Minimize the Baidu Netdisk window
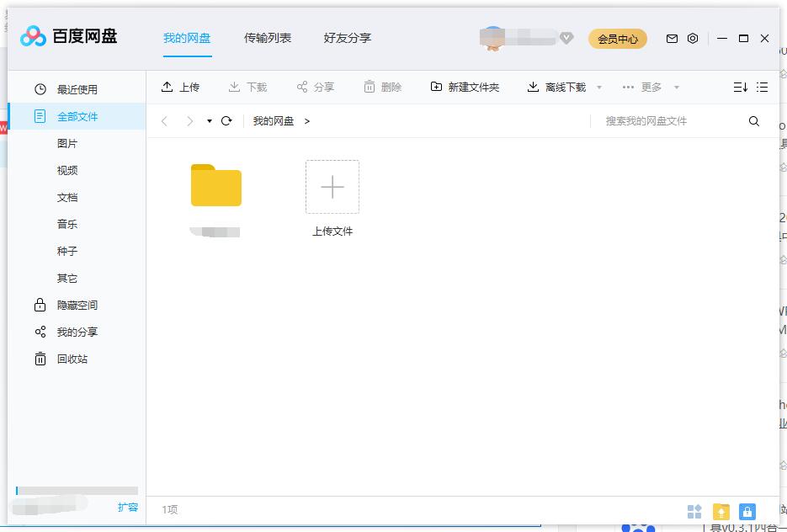This screenshot has width=787, height=532. pyautogui.click(x=721, y=38)
